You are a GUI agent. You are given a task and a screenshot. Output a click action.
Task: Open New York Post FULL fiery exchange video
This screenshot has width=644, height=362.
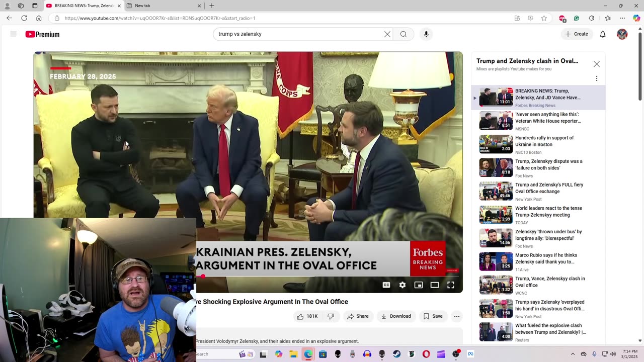point(538,192)
